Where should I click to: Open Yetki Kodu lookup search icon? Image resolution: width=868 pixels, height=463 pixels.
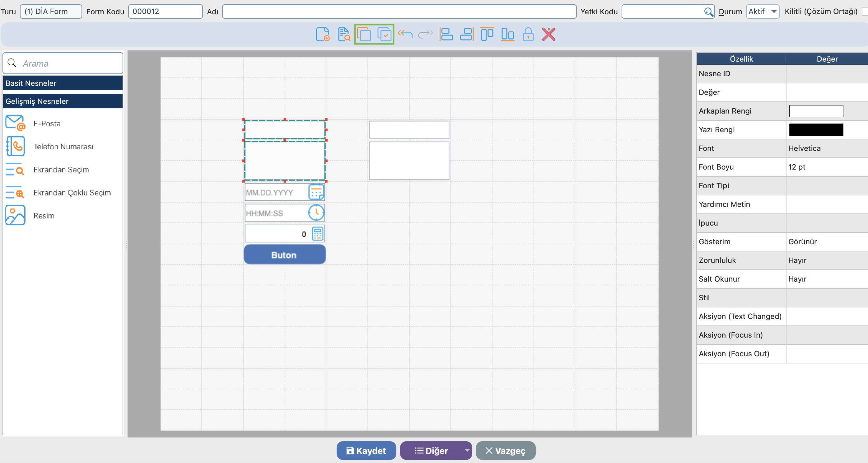(708, 12)
